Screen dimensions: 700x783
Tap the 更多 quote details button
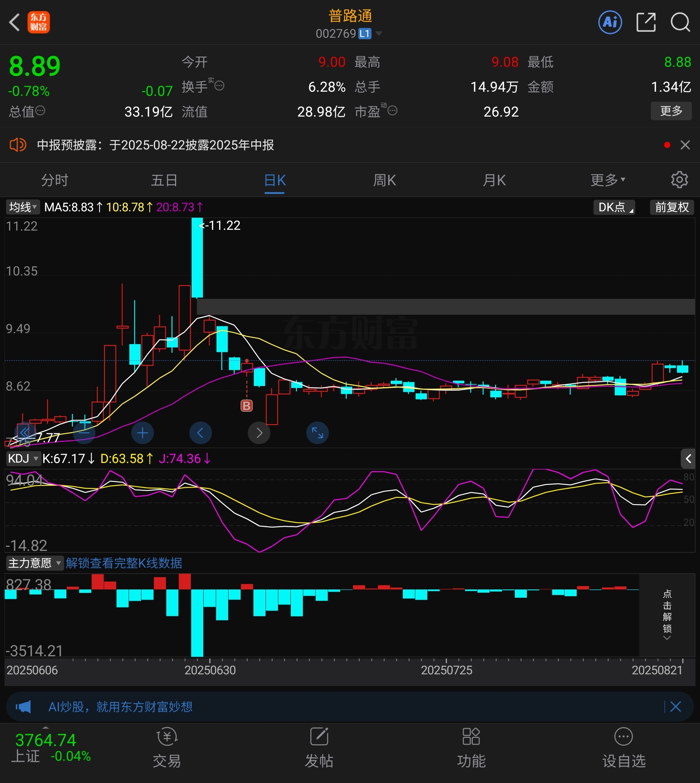coord(671,111)
